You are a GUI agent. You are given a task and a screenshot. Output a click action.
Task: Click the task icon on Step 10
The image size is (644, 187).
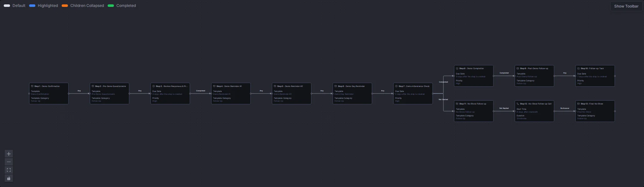pyautogui.click(x=579, y=68)
